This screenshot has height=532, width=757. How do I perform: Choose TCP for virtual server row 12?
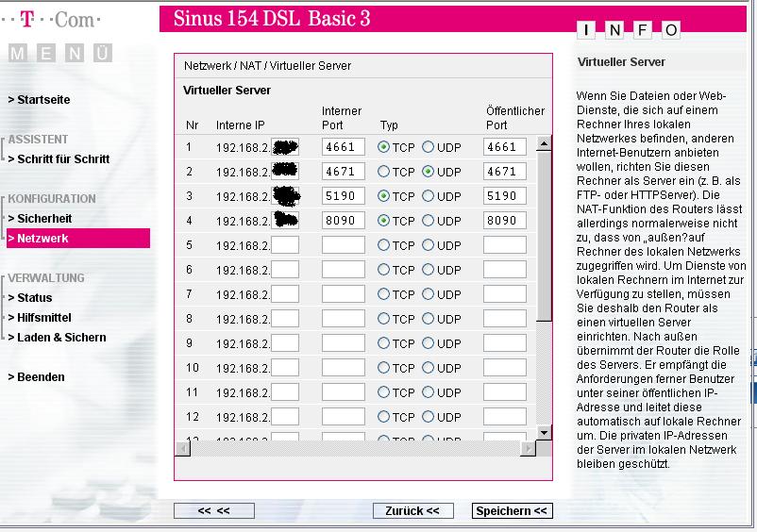coord(384,417)
